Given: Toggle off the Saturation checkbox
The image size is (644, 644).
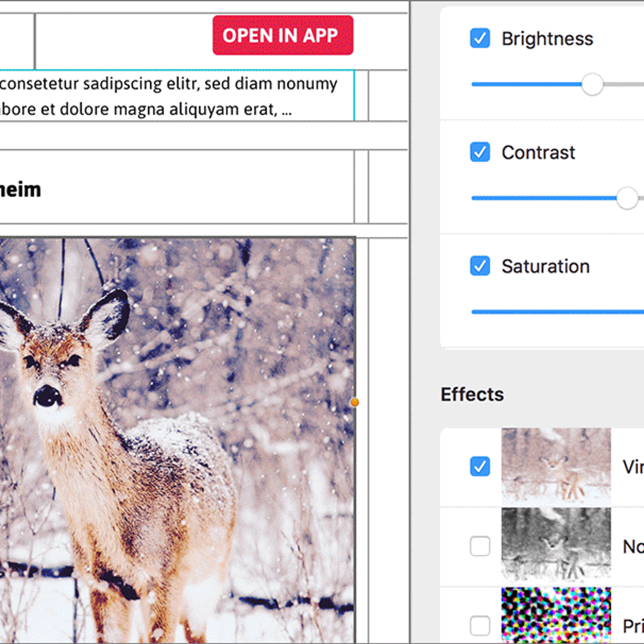Looking at the screenshot, I should point(480,266).
